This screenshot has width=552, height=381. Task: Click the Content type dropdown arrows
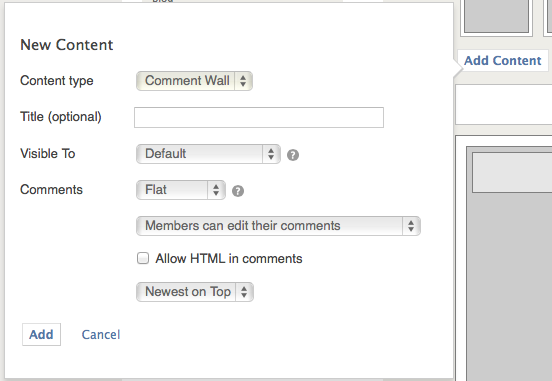tap(243, 81)
